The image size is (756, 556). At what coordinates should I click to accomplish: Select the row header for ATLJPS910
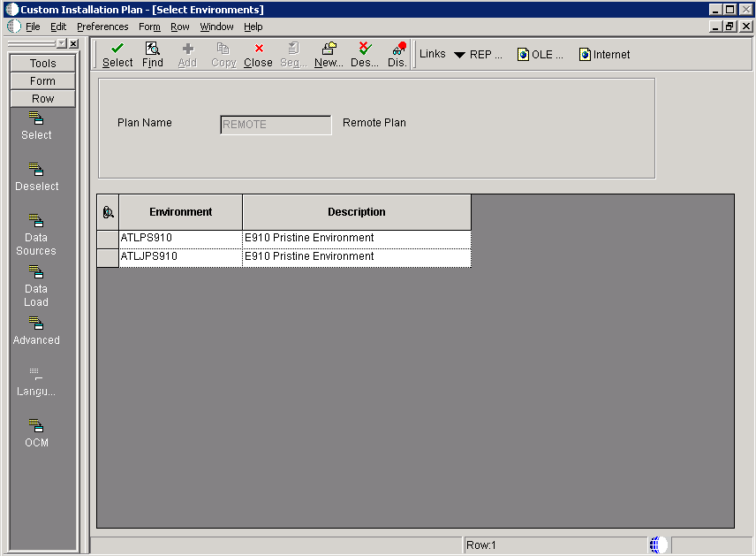(108, 258)
